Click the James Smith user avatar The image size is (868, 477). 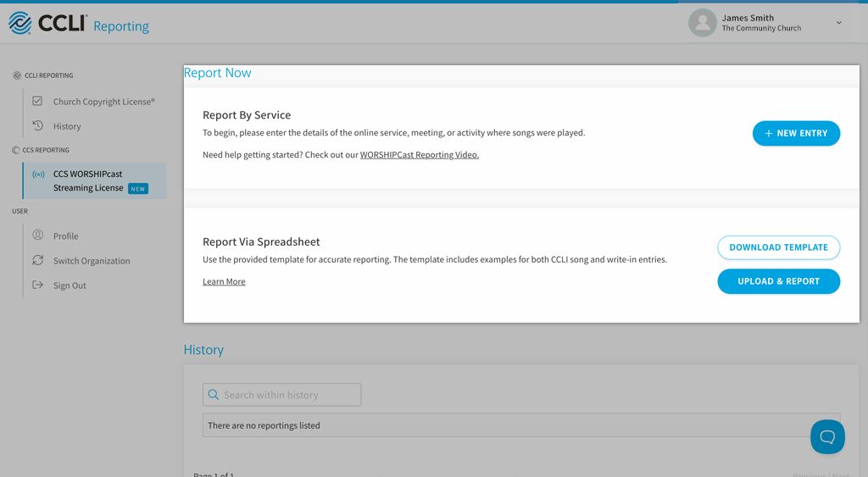[x=703, y=23]
